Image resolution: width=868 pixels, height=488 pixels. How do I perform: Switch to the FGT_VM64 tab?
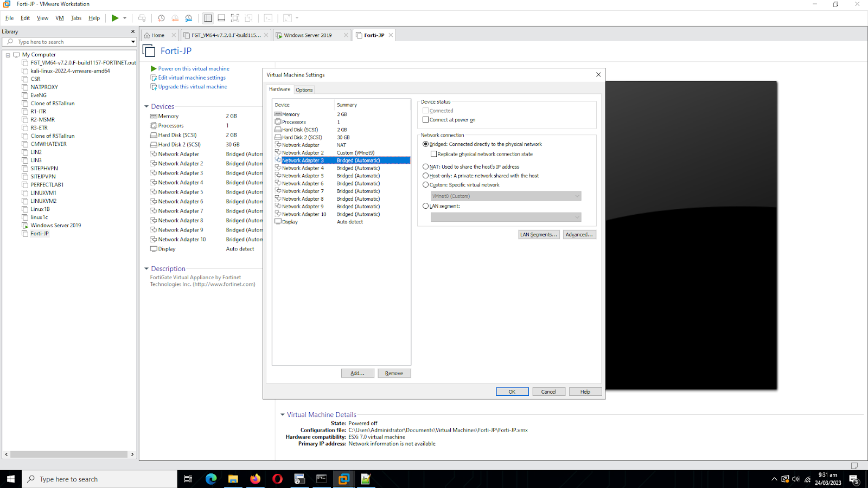pyautogui.click(x=226, y=35)
